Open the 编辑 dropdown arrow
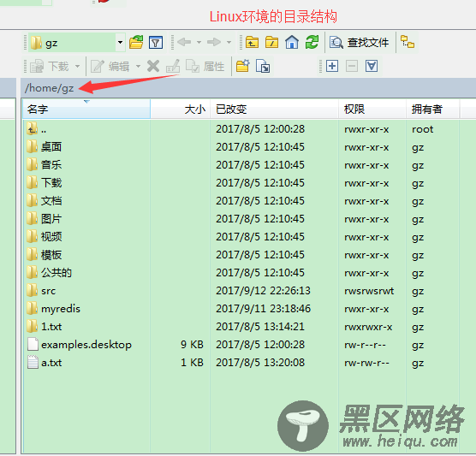The width and height of the screenshot is (476, 456). pyautogui.click(x=138, y=66)
